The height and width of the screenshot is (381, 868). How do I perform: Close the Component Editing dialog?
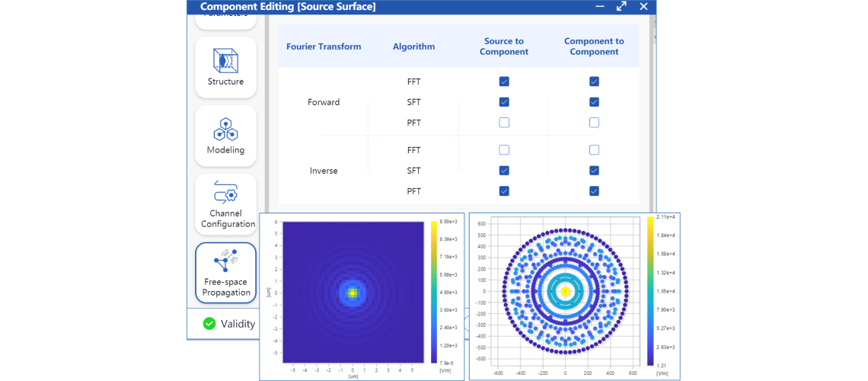643,7
